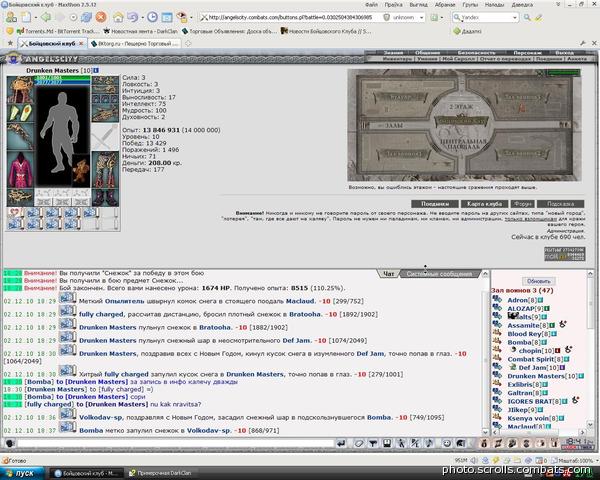Save chat log with floppy icon
The width and height of the screenshot is (600, 480).
coord(387,443)
